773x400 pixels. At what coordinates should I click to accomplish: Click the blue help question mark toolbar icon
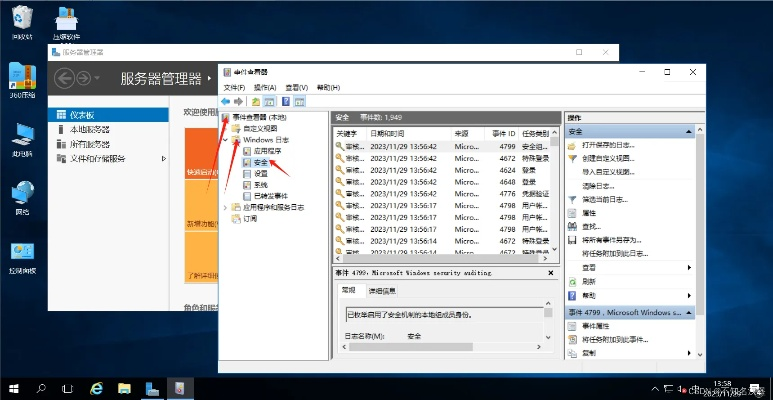click(x=285, y=102)
